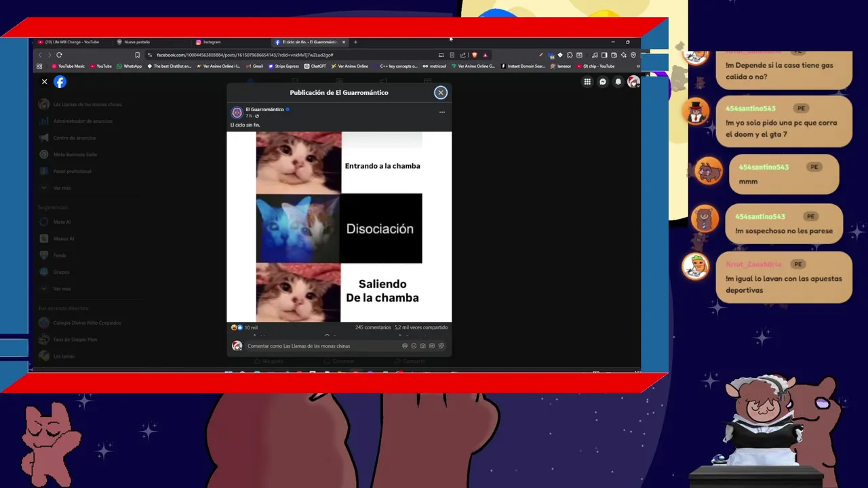
Task: Switch to the Instagram browser tab
Action: pyautogui.click(x=212, y=42)
